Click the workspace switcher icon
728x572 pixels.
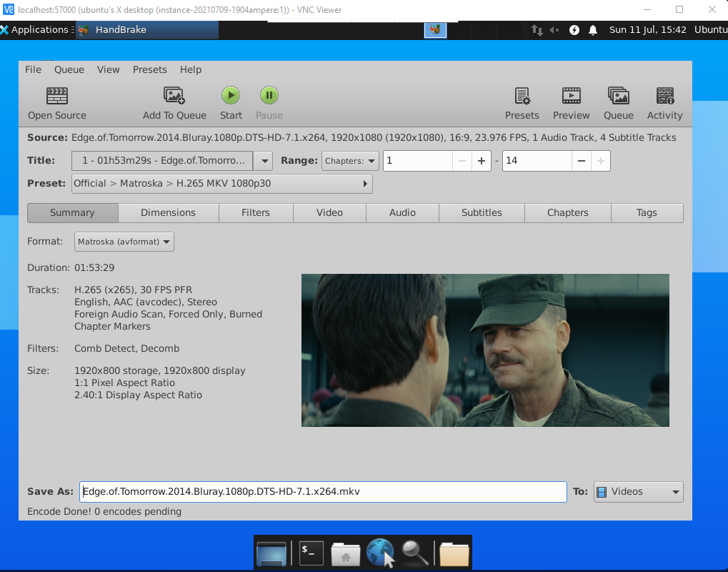pos(435,30)
